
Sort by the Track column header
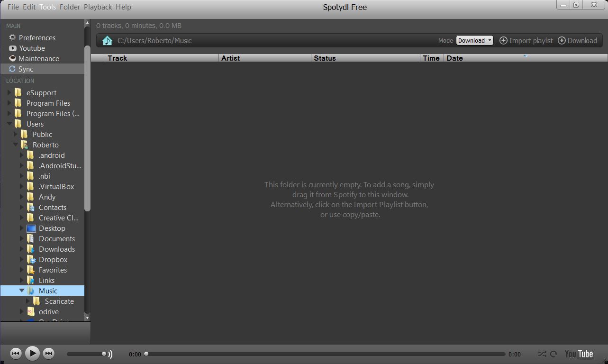click(162, 58)
